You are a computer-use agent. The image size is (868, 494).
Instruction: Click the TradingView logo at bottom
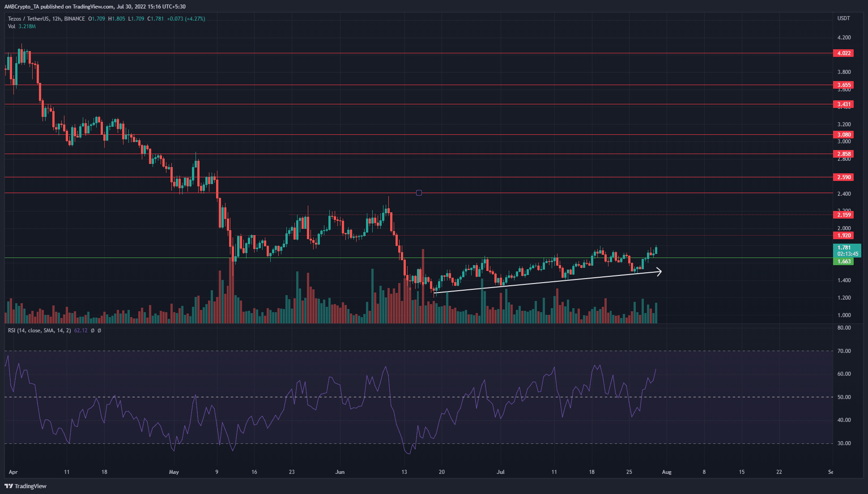point(26,486)
